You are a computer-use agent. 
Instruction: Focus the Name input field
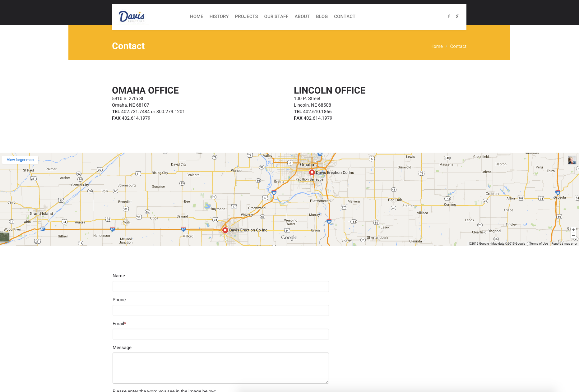click(220, 286)
